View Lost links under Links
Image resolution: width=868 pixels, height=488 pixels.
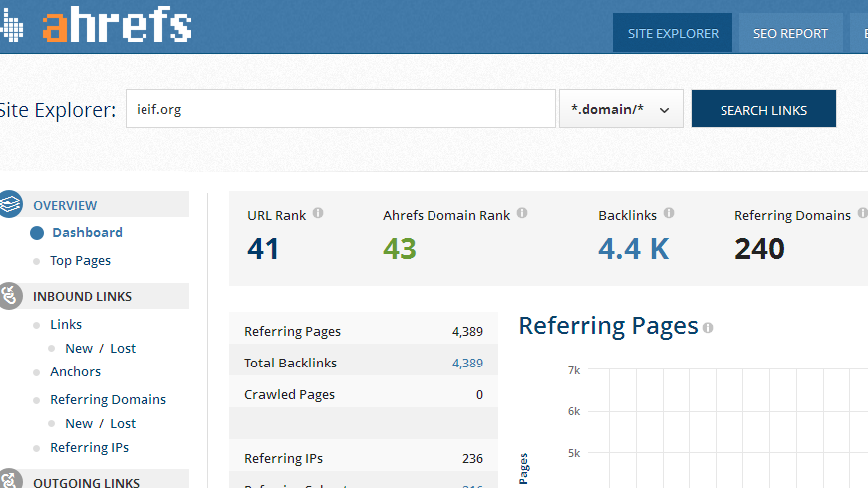(x=123, y=348)
